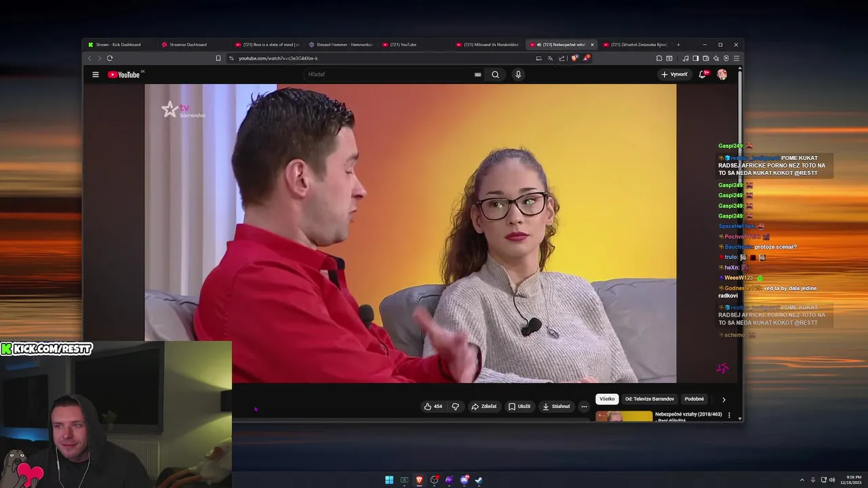Switch to the Stream - Kick Dashboard tab
Viewport: 868px width, 488px height.
click(x=118, y=45)
